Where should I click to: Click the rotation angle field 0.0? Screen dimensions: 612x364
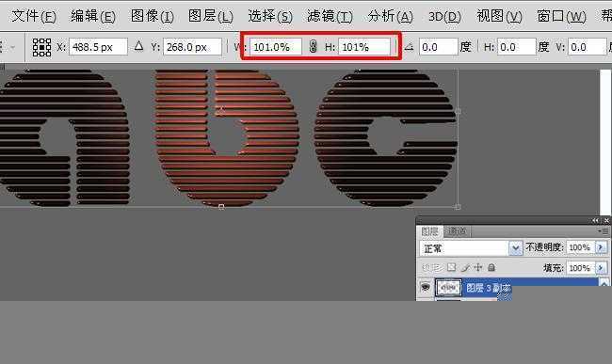tap(439, 47)
